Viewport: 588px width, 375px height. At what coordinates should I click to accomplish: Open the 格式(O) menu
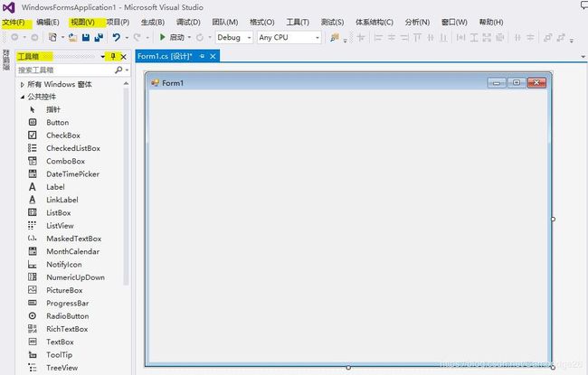tap(262, 22)
